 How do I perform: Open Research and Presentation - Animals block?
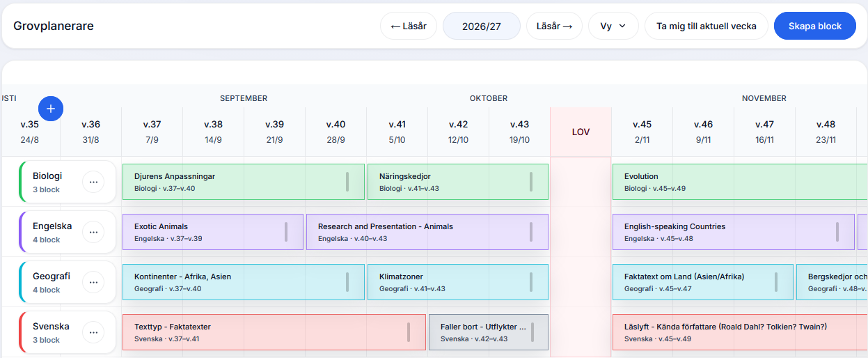pyautogui.click(x=427, y=232)
